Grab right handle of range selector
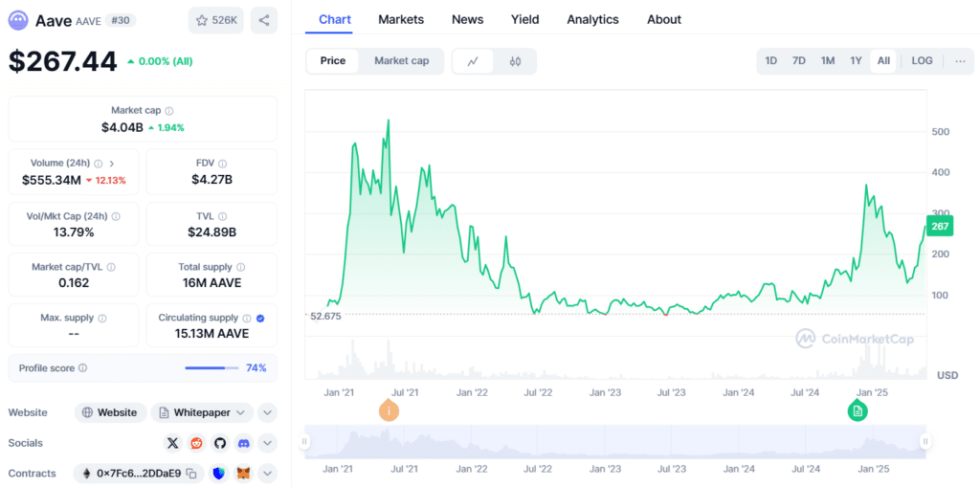Image resolution: width=980 pixels, height=487 pixels. click(x=925, y=441)
